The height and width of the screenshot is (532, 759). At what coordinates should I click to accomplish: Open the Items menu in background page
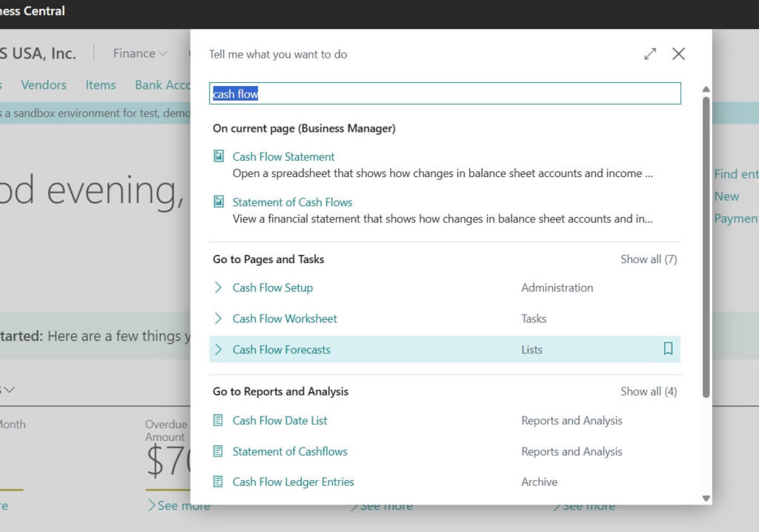coord(101,85)
